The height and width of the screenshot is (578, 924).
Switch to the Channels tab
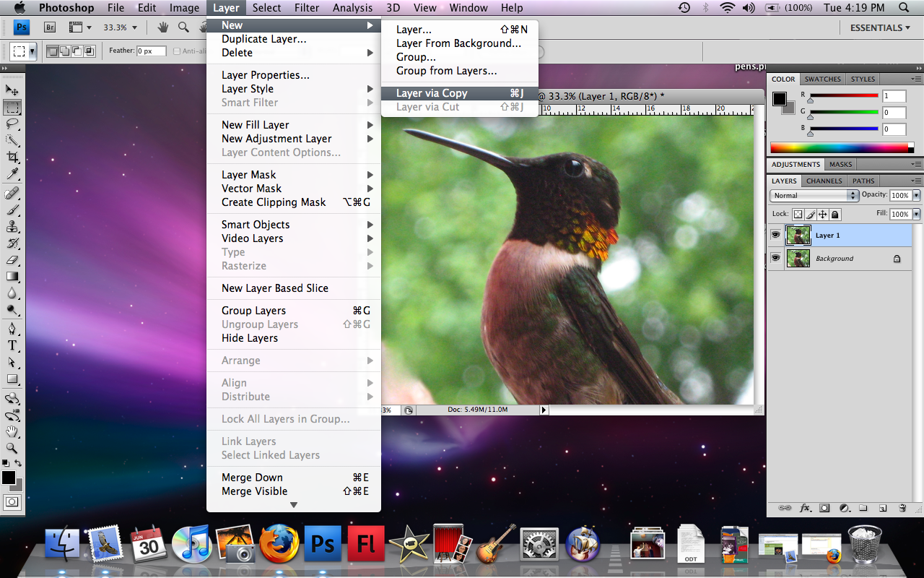click(x=824, y=181)
